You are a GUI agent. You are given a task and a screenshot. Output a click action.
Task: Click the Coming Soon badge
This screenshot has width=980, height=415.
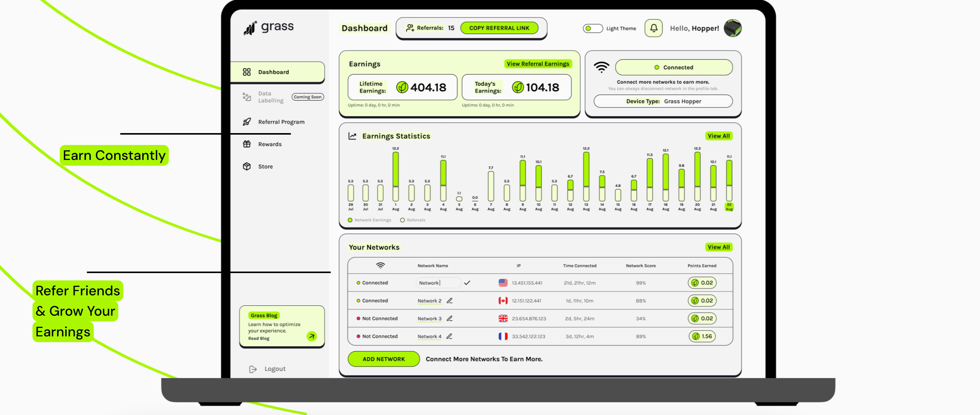tap(307, 97)
